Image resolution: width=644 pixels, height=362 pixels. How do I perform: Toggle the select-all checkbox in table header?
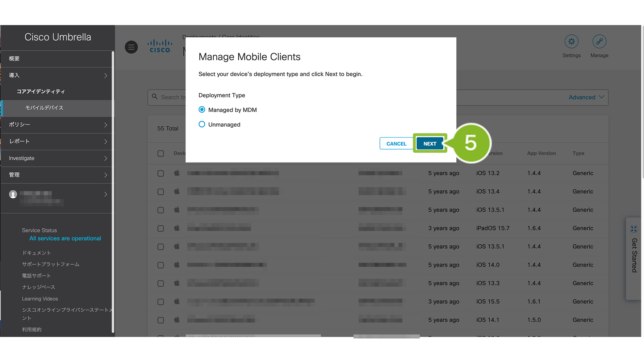[161, 153]
